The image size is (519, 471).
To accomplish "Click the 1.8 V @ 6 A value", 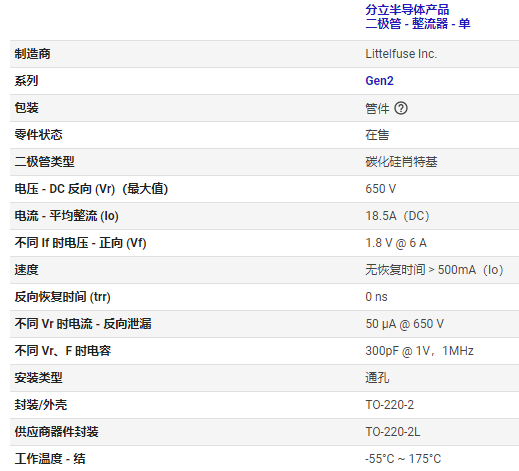I will click(396, 243).
